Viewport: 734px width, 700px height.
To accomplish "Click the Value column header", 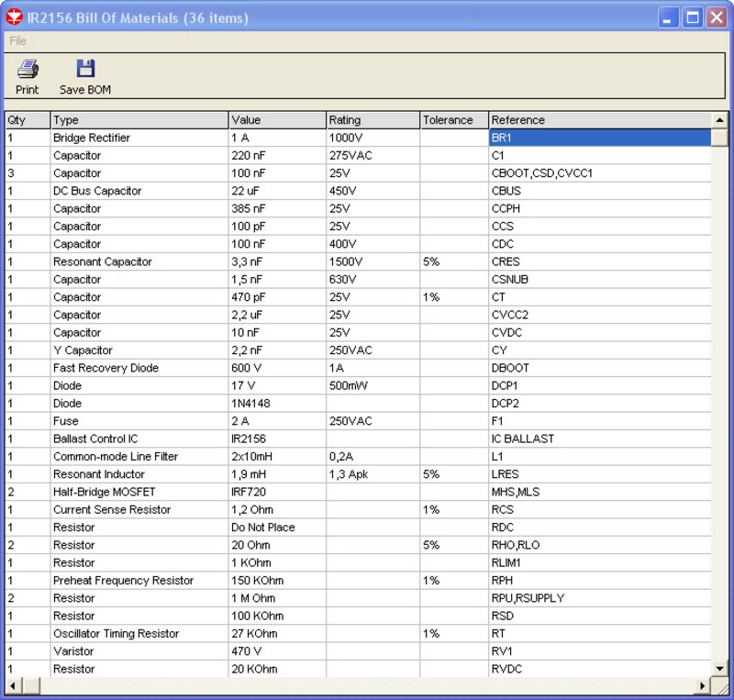I will point(276,120).
